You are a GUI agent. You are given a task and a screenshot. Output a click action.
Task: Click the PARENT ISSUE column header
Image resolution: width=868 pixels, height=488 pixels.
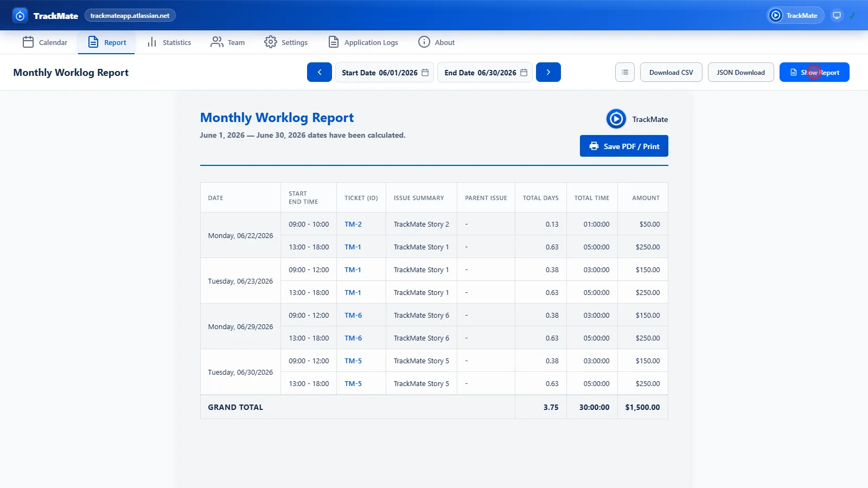[486, 198]
